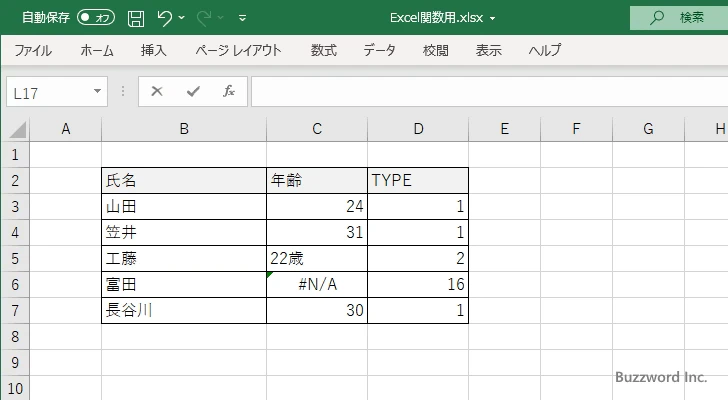Screen dimensions: 728x400
Task: Click the magnifier search icon
Action: [x=656, y=18]
